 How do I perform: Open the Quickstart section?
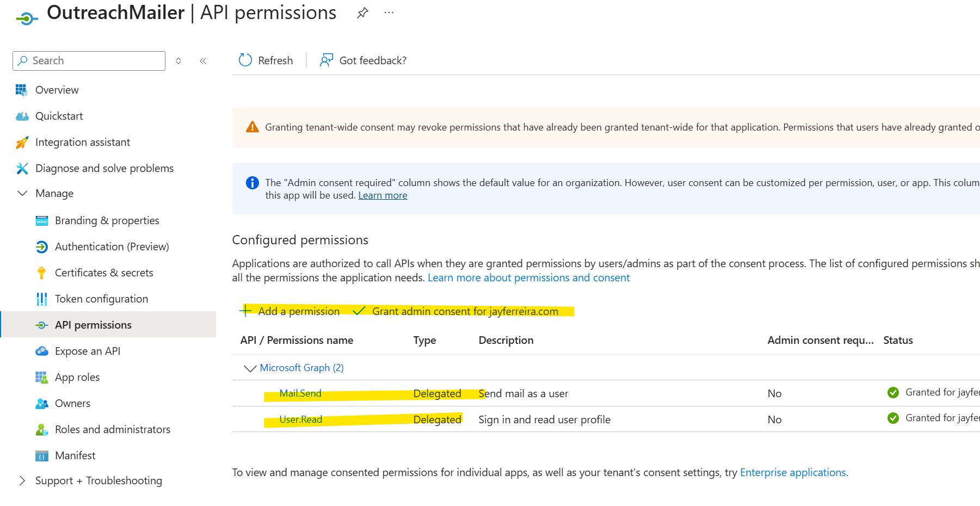tap(59, 116)
